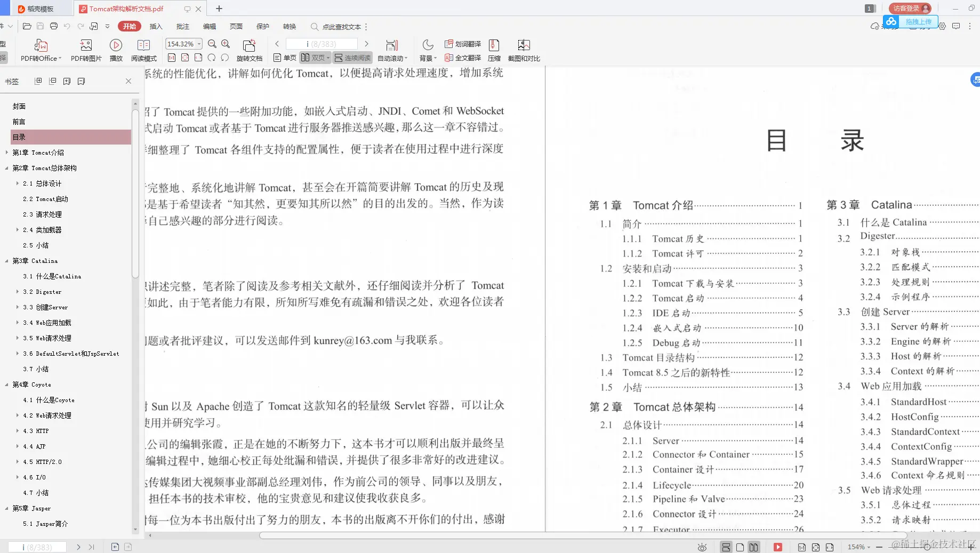Click the 拖拽上传 upload button
This screenshot has height=553, width=980.
point(911,22)
